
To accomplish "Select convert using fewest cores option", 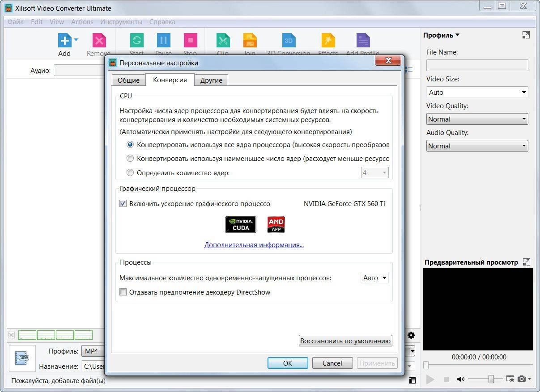I will [130, 158].
